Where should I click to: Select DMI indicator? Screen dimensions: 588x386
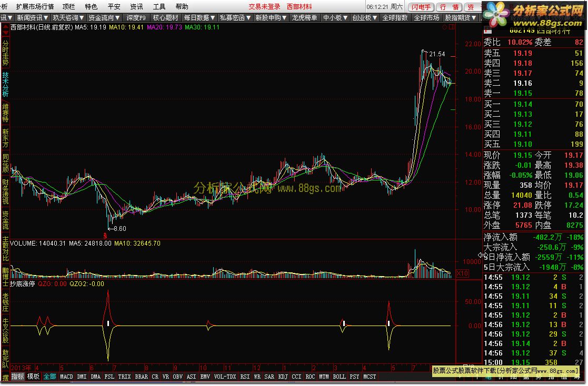tap(82, 376)
